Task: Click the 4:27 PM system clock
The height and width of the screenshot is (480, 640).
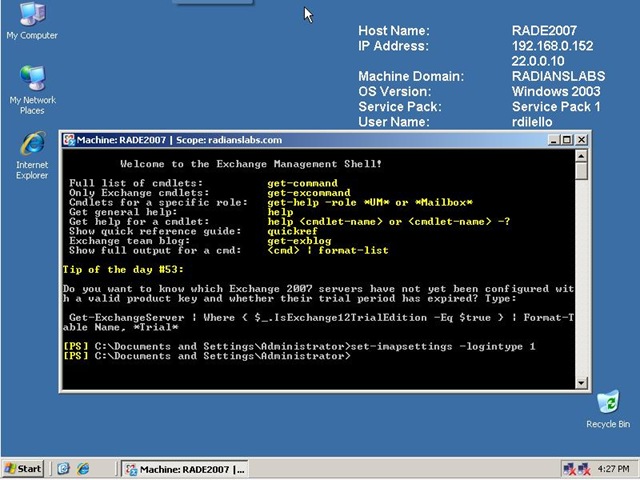Action: point(614,468)
